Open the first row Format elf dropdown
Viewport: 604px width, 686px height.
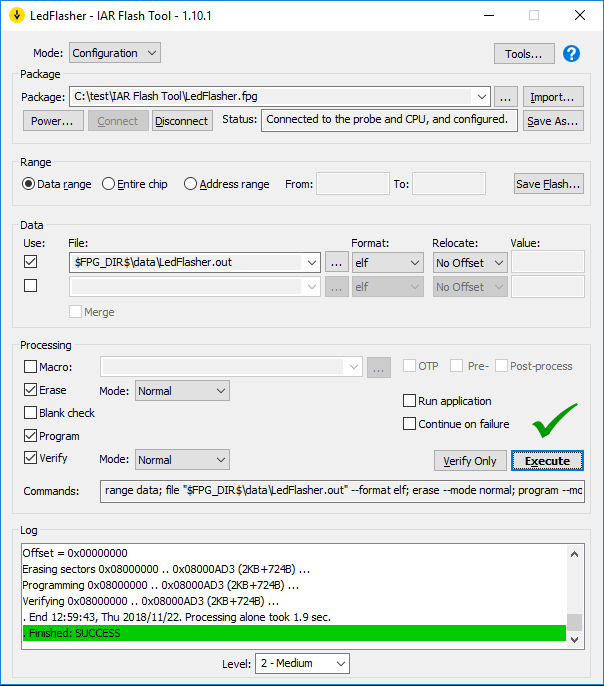tap(388, 262)
